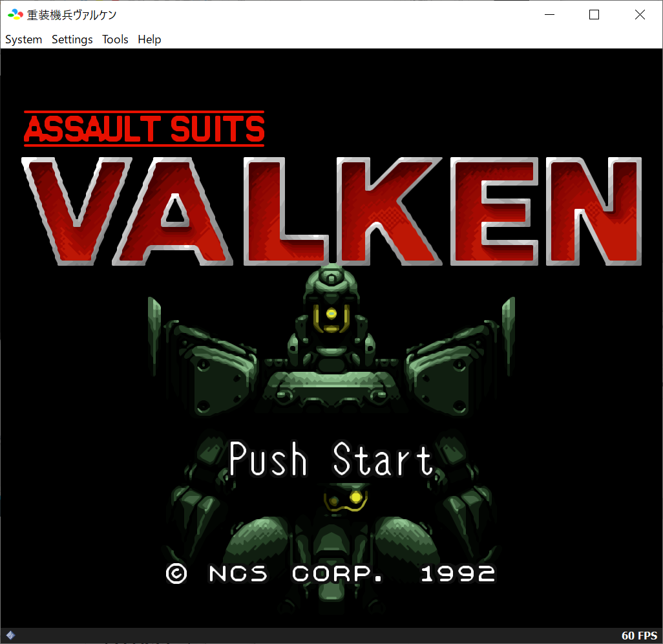Click the emulator app icon in title bar
Viewport: 663px width, 644px height.
[16, 15]
